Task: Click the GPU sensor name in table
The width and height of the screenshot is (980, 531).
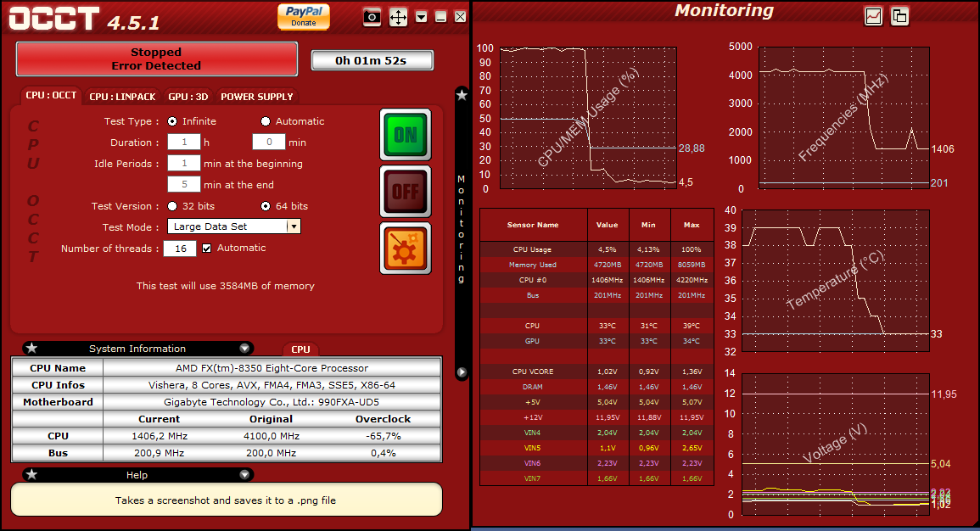Action: 533,341
